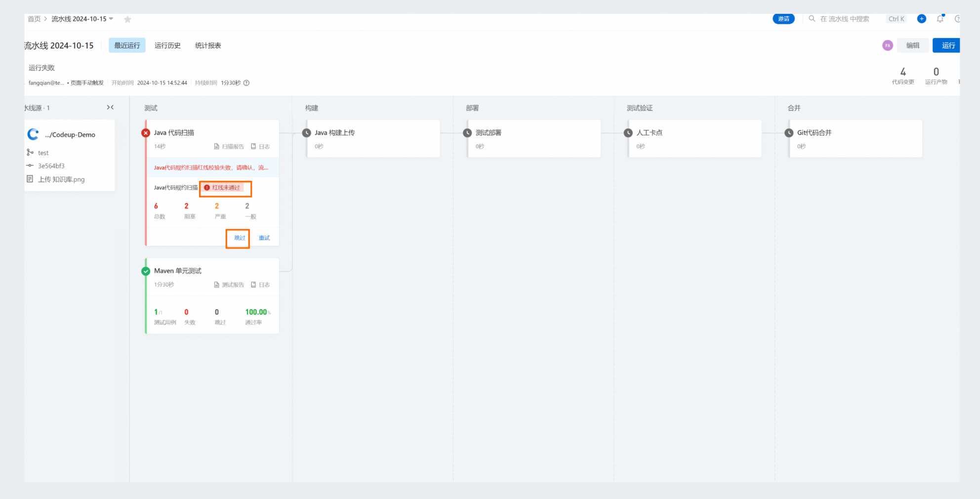Click the Java 代码扫描 job title
This screenshot has width=980, height=499.
coord(174,133)
